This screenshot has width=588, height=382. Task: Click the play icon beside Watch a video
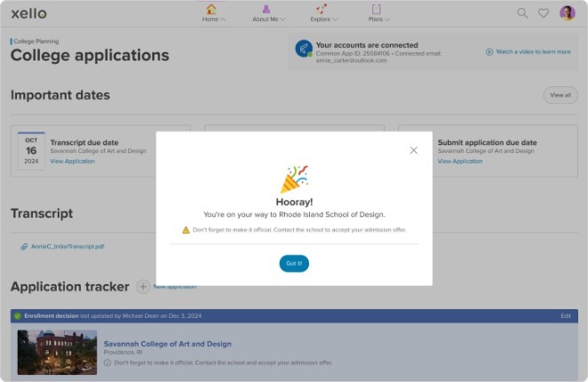(489, 52)
